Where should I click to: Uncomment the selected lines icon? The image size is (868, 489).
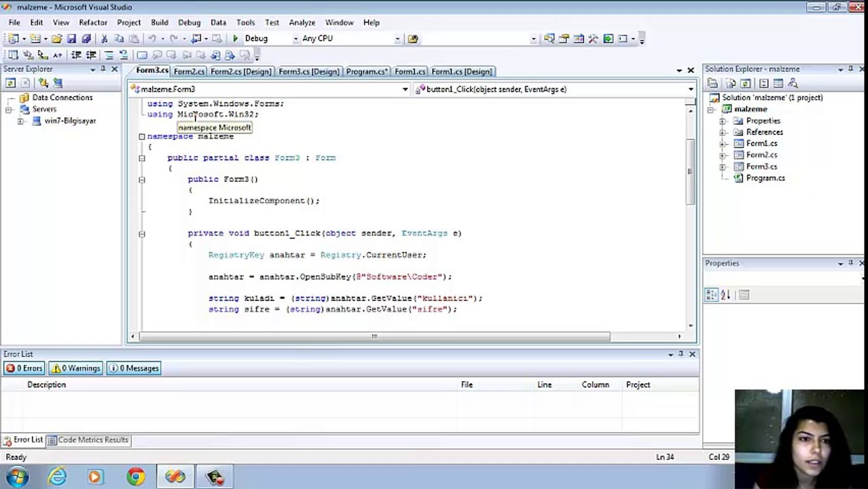(124, 55)
